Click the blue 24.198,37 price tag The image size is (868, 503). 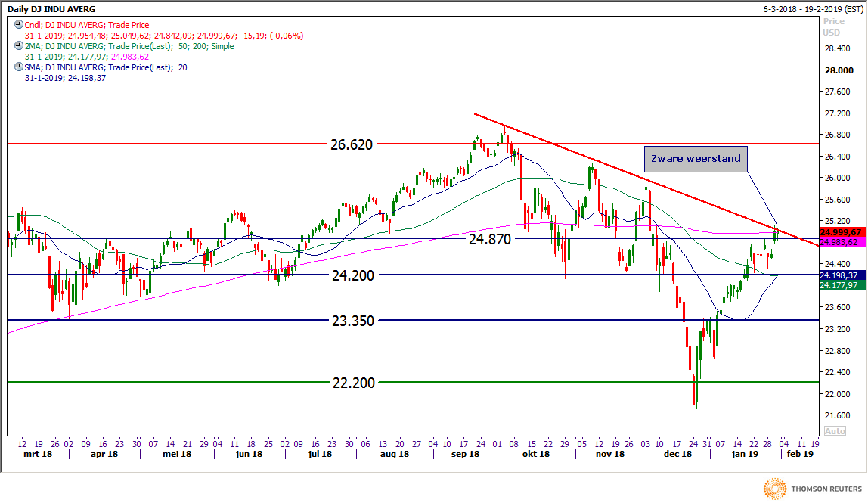point(840,275)
